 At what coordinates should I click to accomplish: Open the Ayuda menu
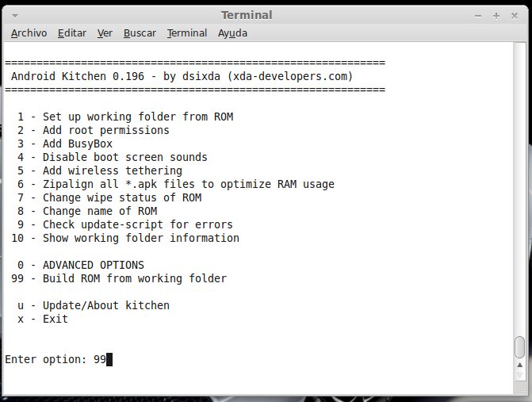(232, 33)
